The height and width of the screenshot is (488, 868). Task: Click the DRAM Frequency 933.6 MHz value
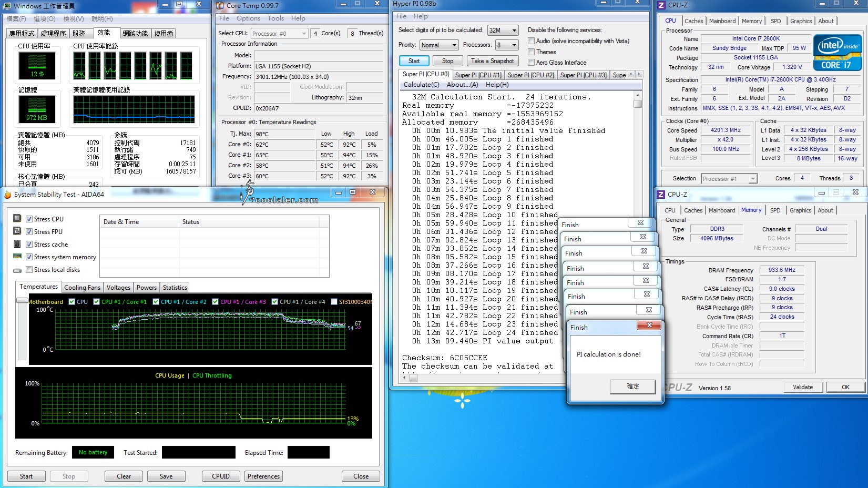click(782, 270)
